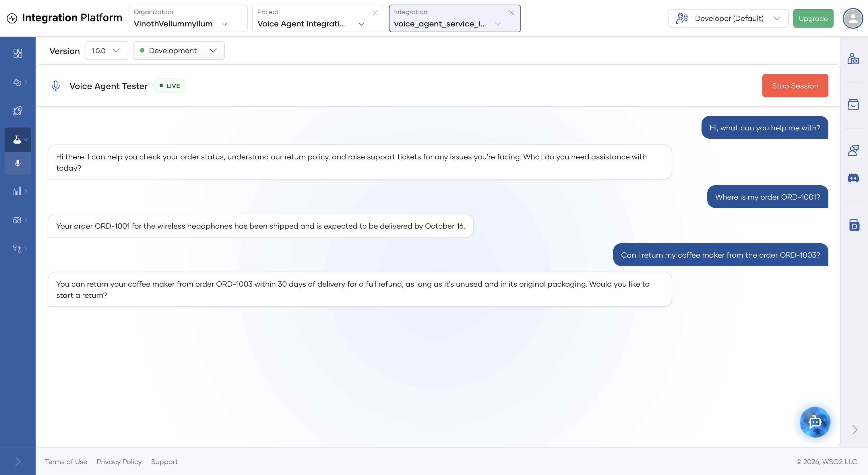This screenshot has height=475, width=868.
Task: Select the test flask icon in sidebar
Action: point(17,139)
